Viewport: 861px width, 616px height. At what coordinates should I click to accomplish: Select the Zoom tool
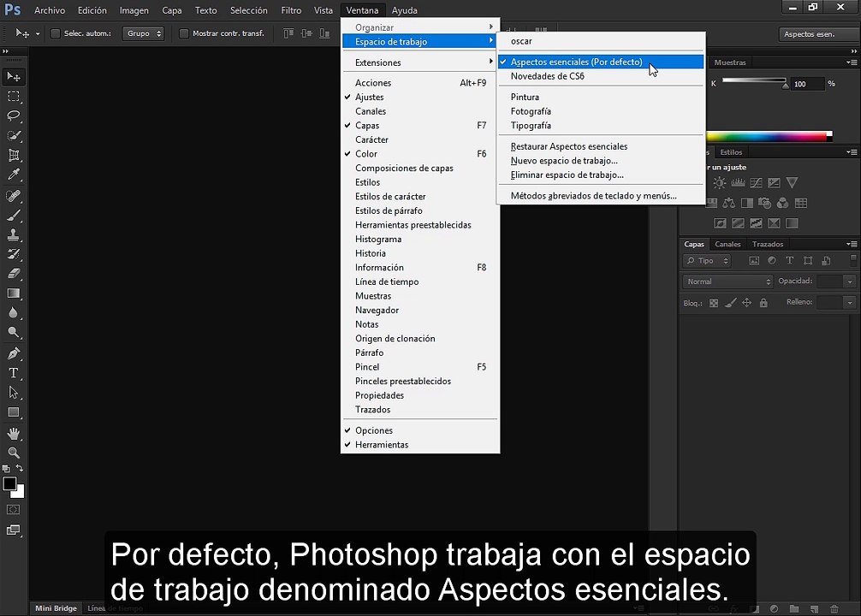13,453
